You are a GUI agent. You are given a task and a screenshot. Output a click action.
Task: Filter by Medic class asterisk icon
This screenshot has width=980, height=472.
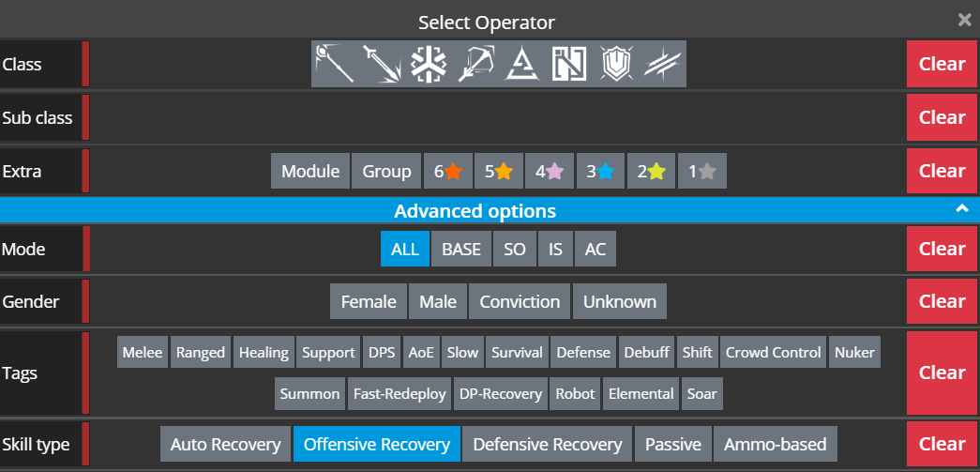[x=429, y=64]
